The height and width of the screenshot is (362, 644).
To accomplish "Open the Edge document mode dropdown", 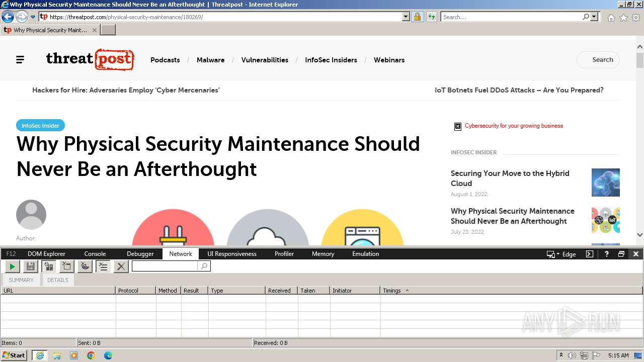I will pyautogui.click(x=561, y=254).
